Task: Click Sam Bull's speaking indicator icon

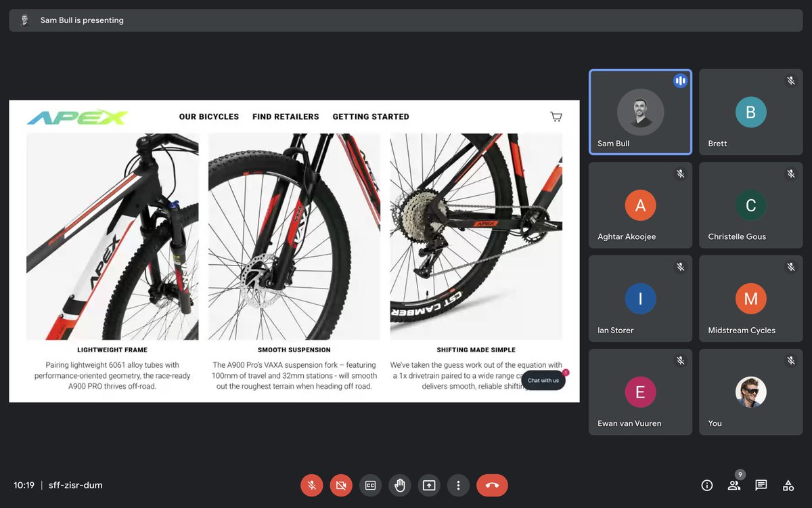Action: pyautogui.click(x=680, y=81)
